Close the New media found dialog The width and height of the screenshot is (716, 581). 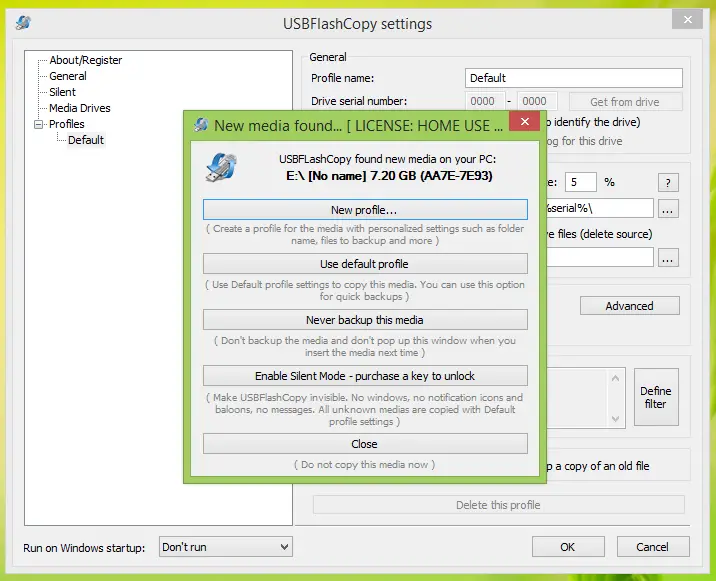pyautogui.click(x=525, y=121)
